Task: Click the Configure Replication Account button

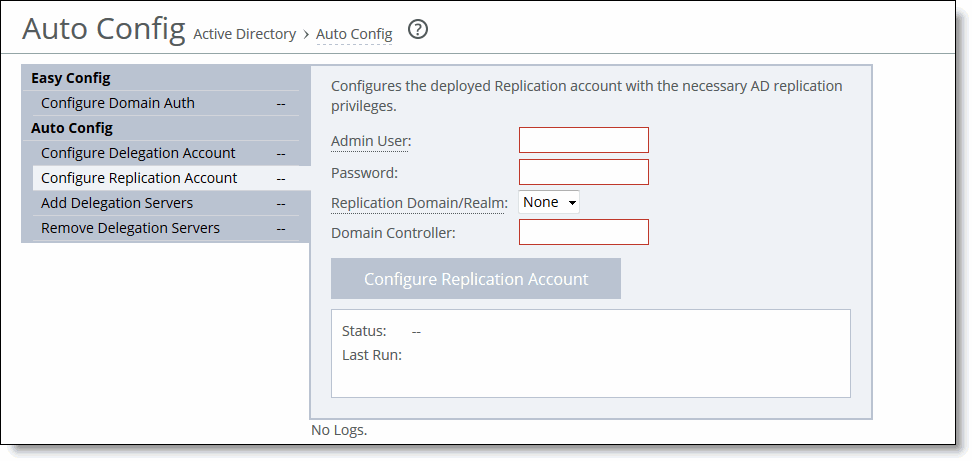Action: [476, 279]
